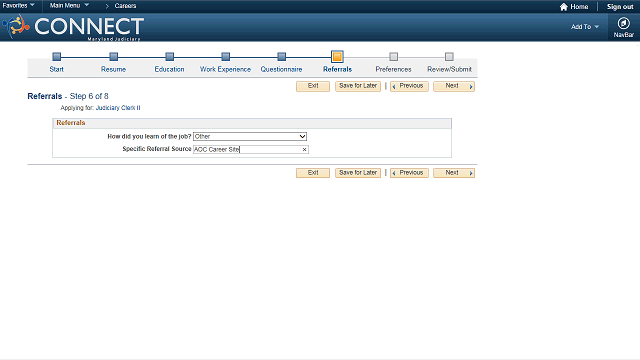
Task: Select the Questionnaire step square marker
Action: tap(281, 56)
